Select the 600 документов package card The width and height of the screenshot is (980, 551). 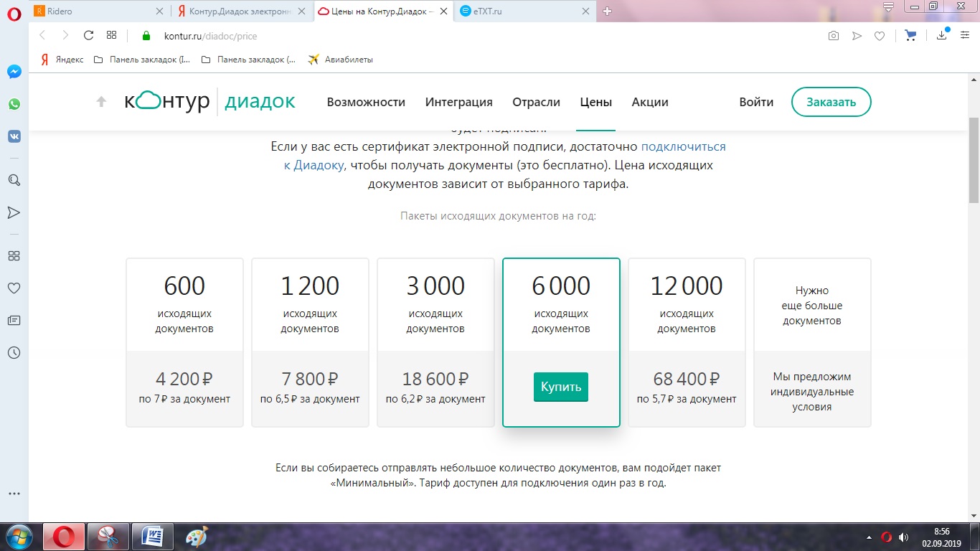click(x=184, y=342)
